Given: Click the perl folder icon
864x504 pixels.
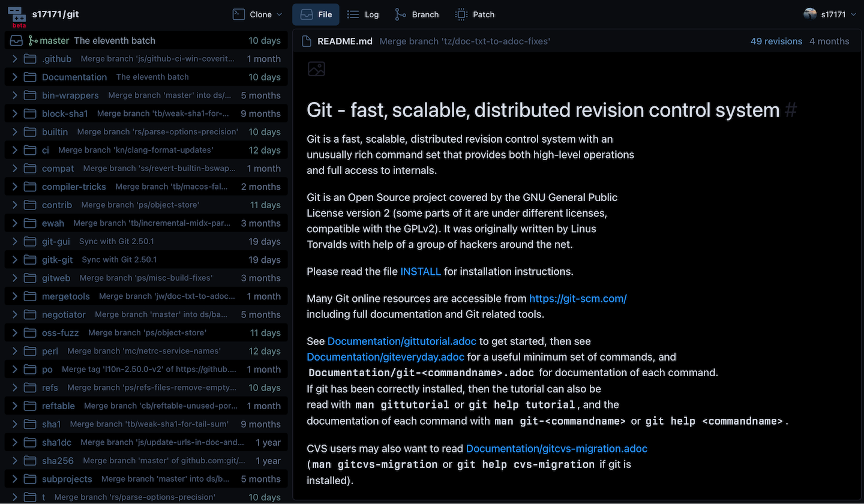Looking at the screenshot, I should [x=30, y=351].
